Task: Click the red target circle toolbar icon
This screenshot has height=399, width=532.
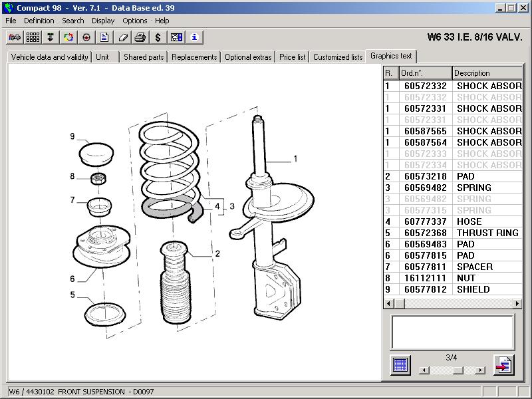Action: point(86,37)
